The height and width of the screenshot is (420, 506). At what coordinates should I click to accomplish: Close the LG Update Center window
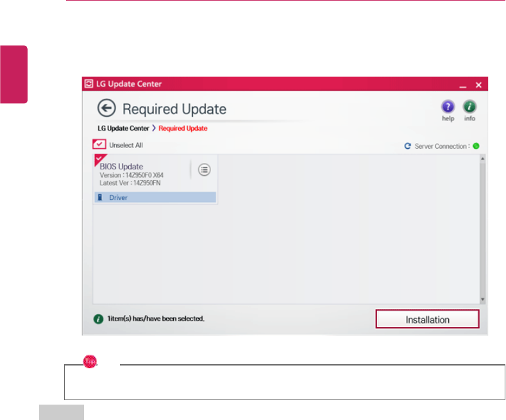coord(478,85)
